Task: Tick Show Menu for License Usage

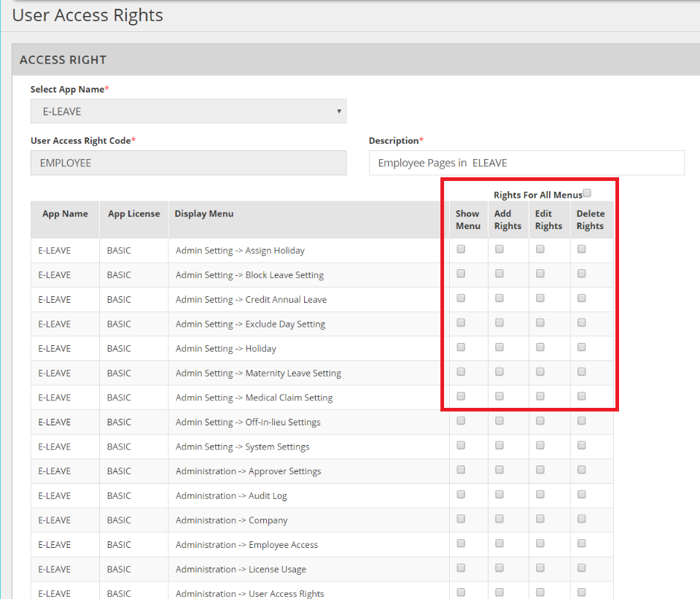Action: click(461, 568)
